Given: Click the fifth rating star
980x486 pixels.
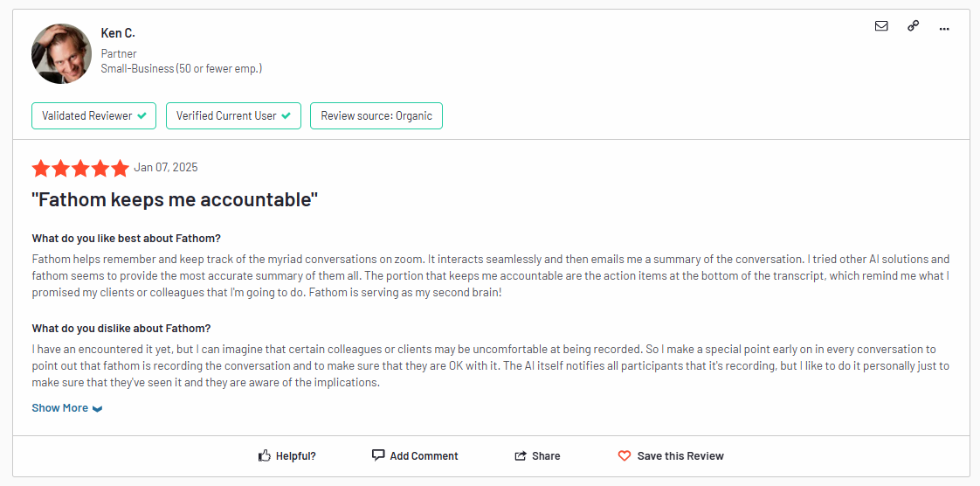Looking at the screenshot, I should click(120, 168).
